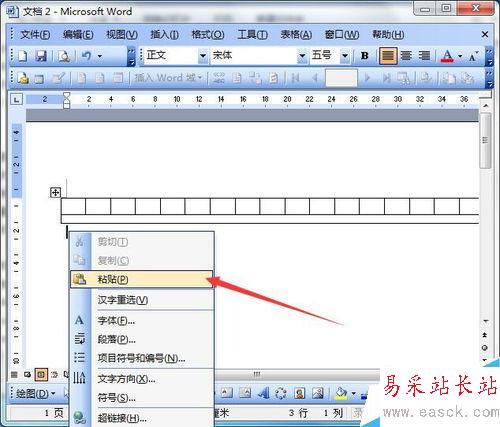Apply fill color with the paint bucket
The height and width of the screenshot is (427, 500).
tap(341, 393)
